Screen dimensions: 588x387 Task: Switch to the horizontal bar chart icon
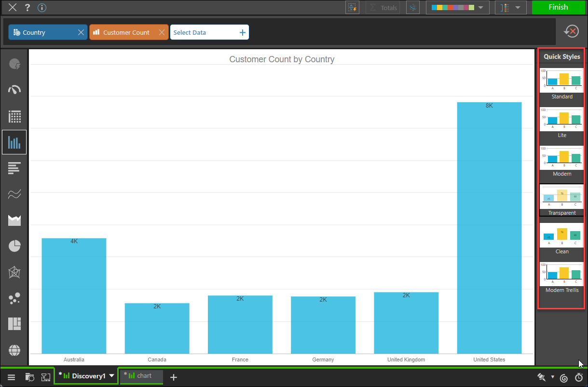[14, 168]
